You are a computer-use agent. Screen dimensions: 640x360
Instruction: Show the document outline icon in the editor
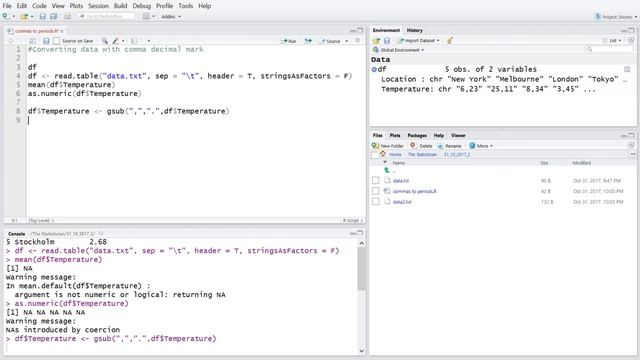(x=358, y=41)
